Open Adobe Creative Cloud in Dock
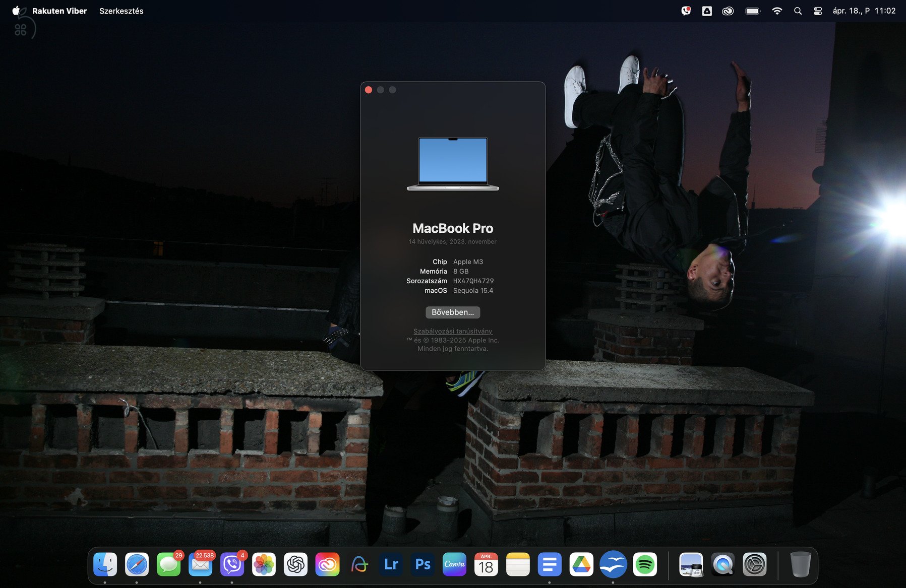Viewport: 906px width, 588px height. (328, 564)
